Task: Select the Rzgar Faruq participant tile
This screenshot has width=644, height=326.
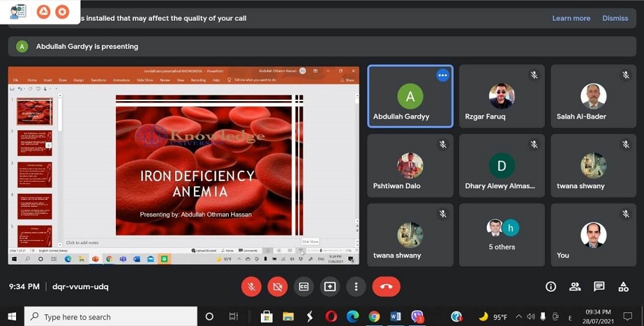Action: pos(502,96)
